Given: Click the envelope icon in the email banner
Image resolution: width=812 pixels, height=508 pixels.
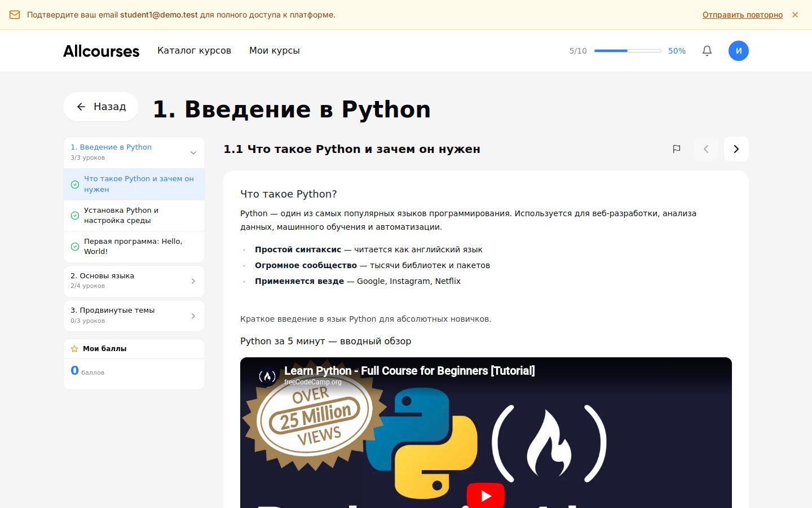Looking at the screenshot, I should [15, 15].
